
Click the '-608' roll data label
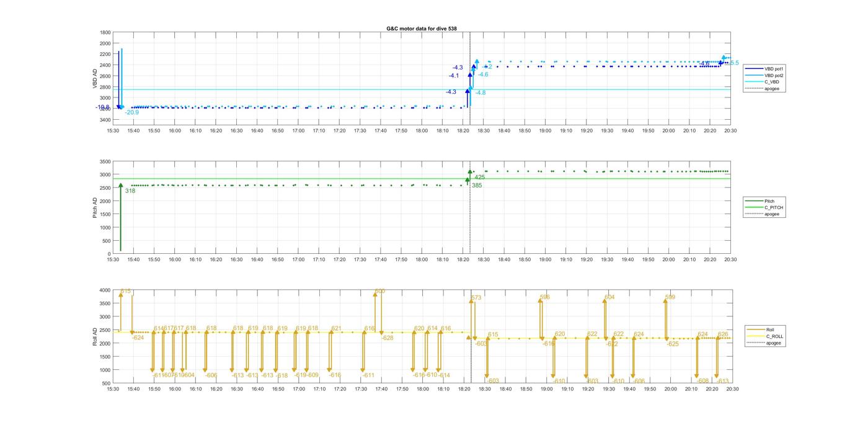tap(702, 382)
